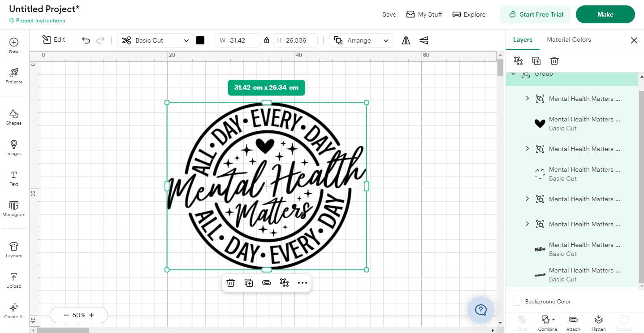Click the duplicate icon atop the Layers panel
The height and width of the screenshot is (333, 644).
pyautogui.click(x=536, y=61)
